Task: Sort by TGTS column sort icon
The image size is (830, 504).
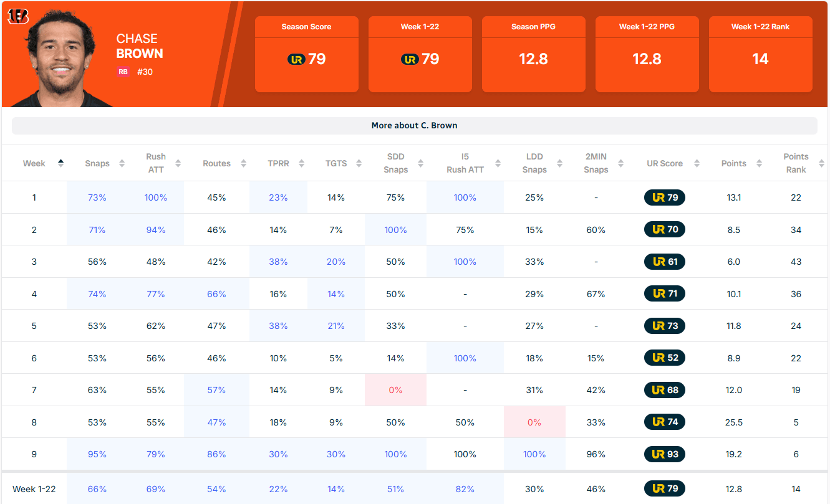Action: (x=359, y=163)
